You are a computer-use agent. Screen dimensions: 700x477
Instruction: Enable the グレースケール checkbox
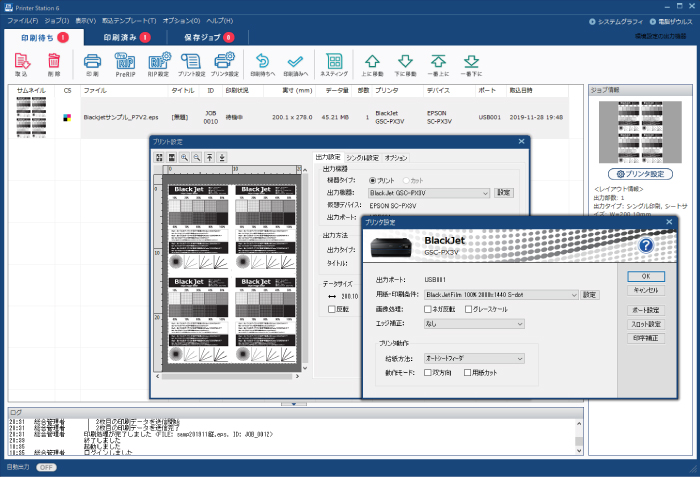point(468,309)
